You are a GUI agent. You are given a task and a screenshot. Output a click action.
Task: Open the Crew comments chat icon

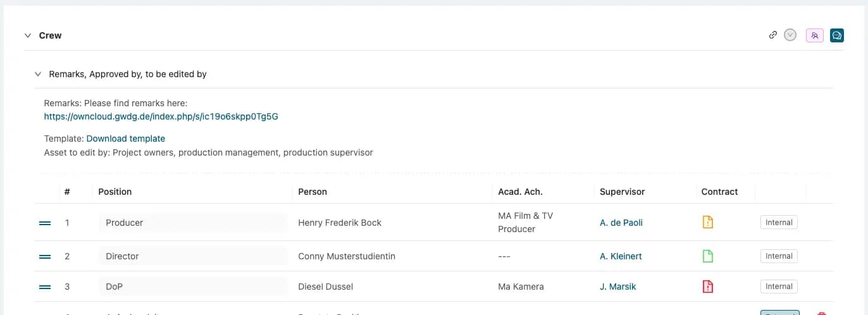tap(836, 35)
